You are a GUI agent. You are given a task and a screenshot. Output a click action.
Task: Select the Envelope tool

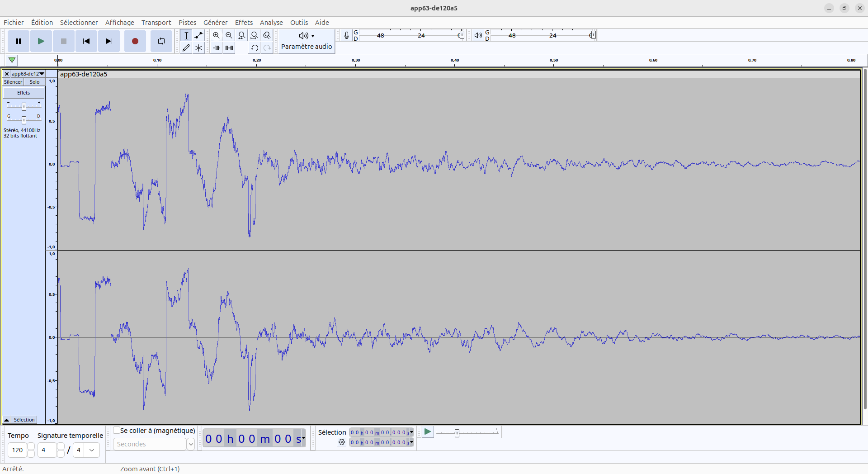point(198,35)
